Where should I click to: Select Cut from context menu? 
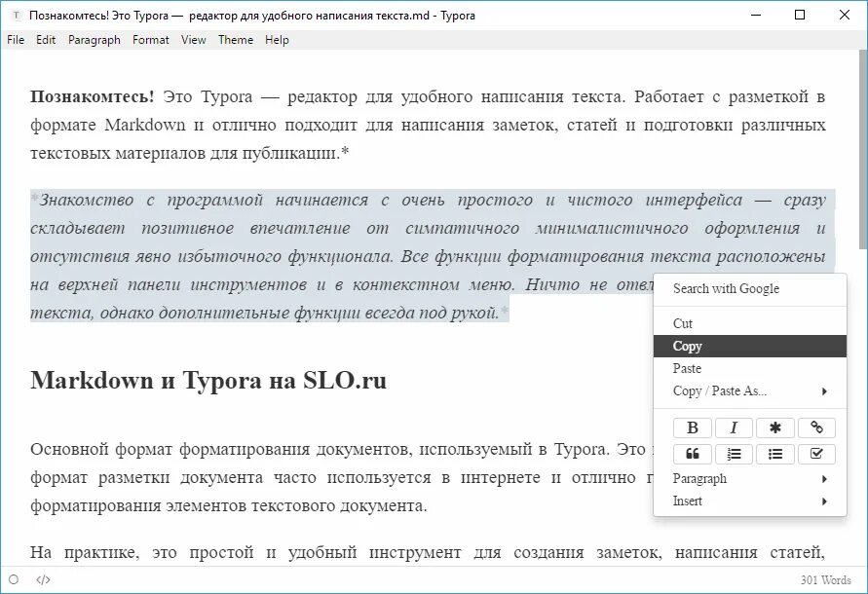750,323
